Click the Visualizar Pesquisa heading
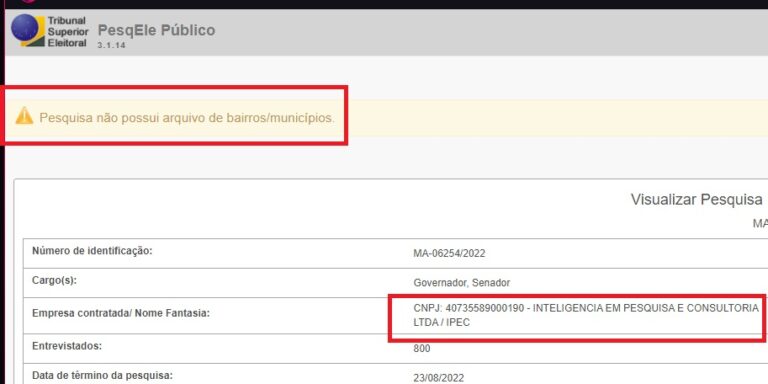The width and height of the screenshot is (768, 384). [696, 199]
